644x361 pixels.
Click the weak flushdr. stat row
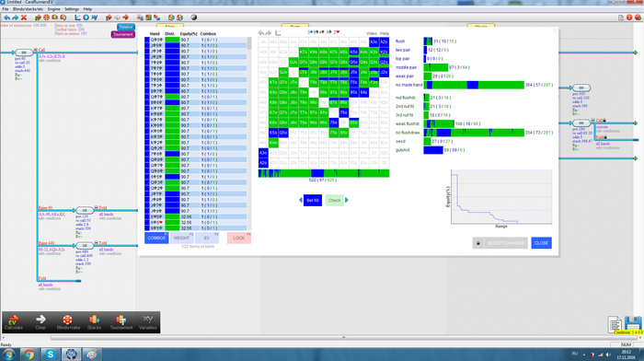coord(438,123)
